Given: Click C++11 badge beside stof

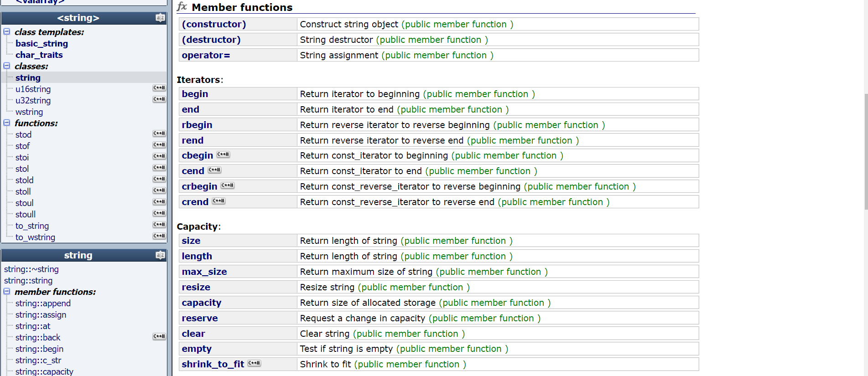Looking at the screenshot, I should [159, 144].
